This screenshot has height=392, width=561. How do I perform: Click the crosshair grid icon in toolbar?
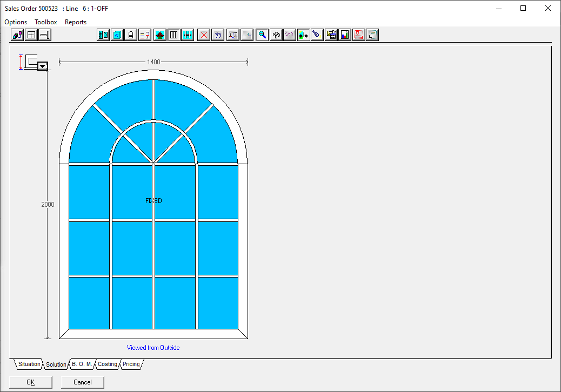(31, 35)
